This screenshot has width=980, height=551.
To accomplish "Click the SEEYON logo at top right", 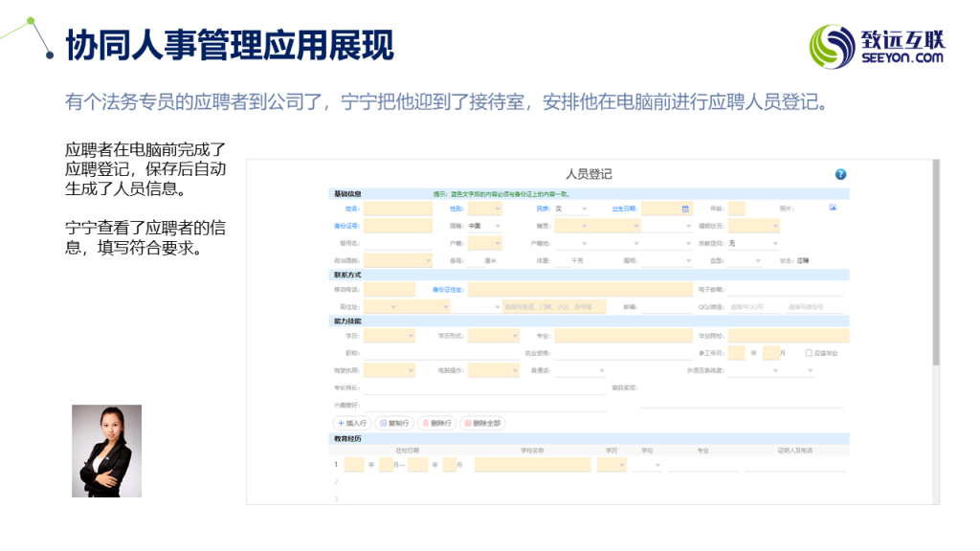I will click(x=878, y=46).
